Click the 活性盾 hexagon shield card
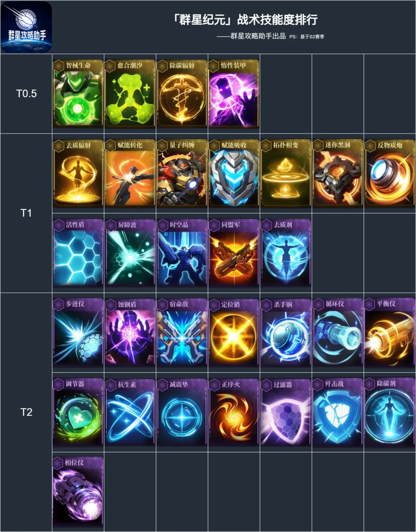The image size is (416, 532). coord(78,252)
